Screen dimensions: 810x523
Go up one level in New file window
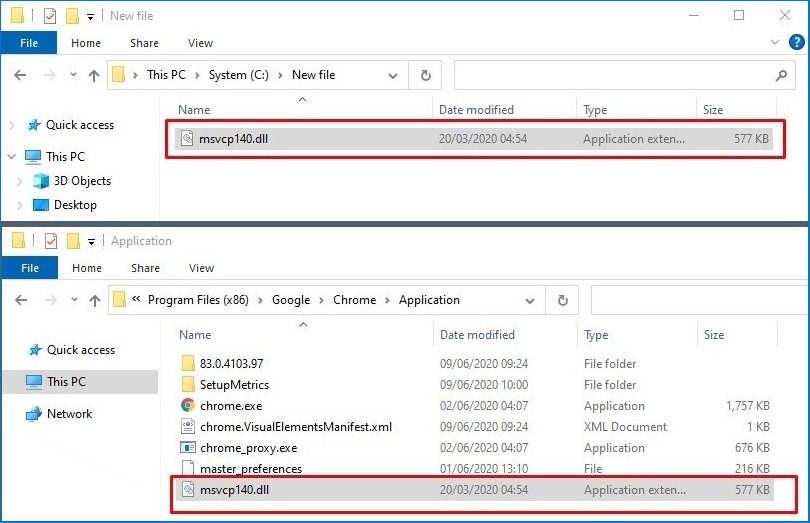click(94, 76)
